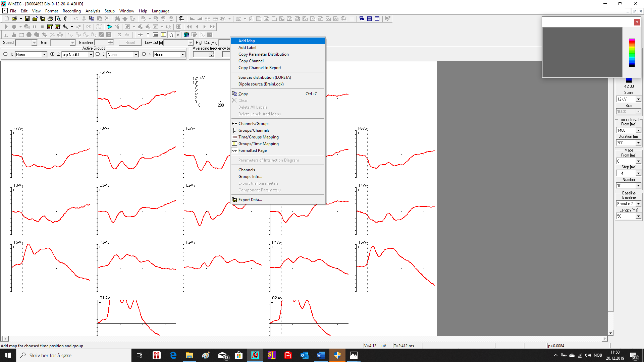
Task: Select active group radio button 1
Action: (x=5, y=54)
